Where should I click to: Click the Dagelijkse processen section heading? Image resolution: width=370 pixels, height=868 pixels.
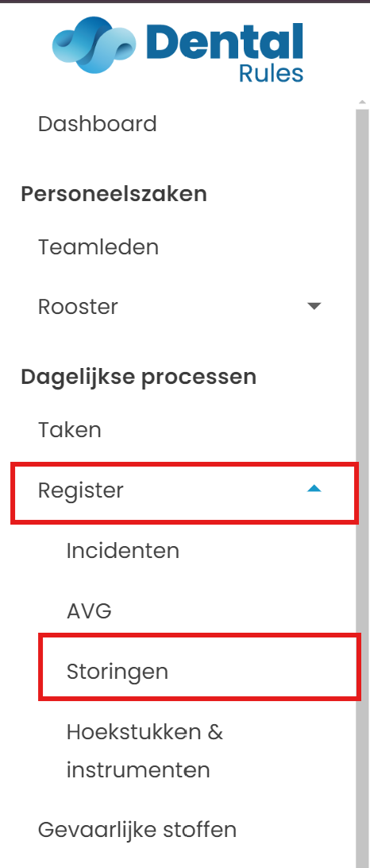[x=139, y=377]
